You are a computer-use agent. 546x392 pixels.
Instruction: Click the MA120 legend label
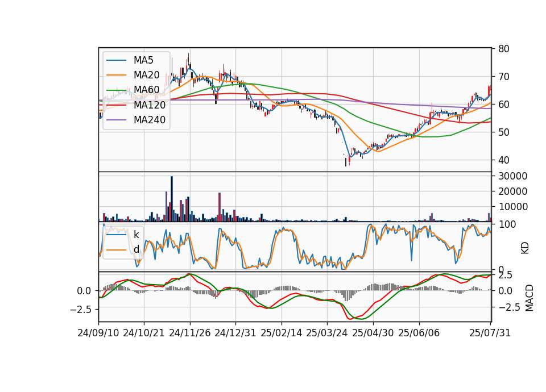pos(150,105)
